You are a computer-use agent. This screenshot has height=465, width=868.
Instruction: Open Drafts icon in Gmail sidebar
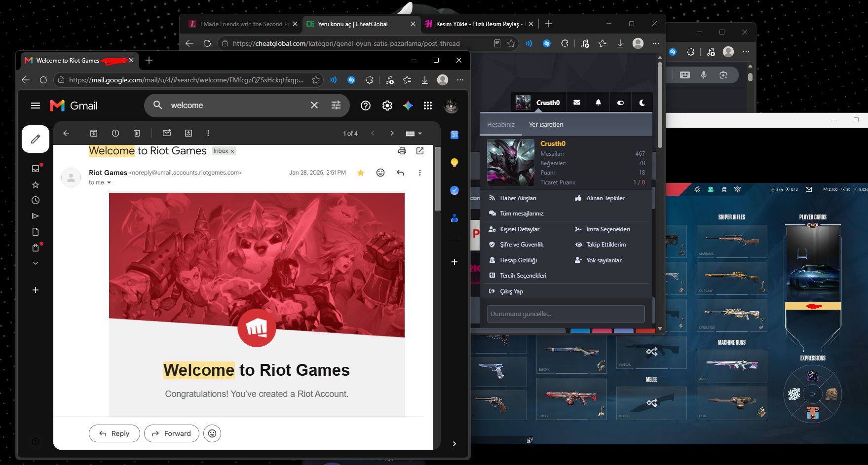tap(36, 232)
